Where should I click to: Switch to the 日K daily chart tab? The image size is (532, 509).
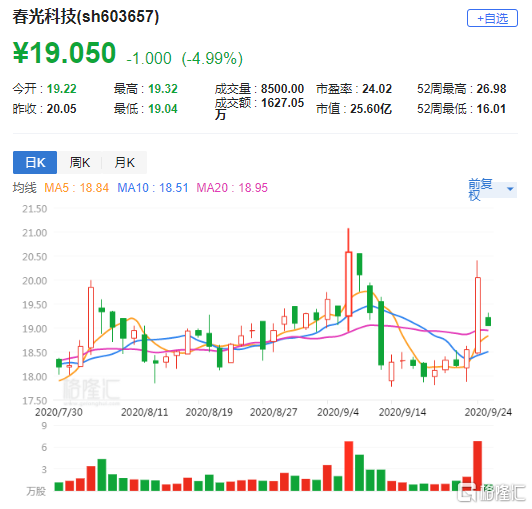point(35,163)
